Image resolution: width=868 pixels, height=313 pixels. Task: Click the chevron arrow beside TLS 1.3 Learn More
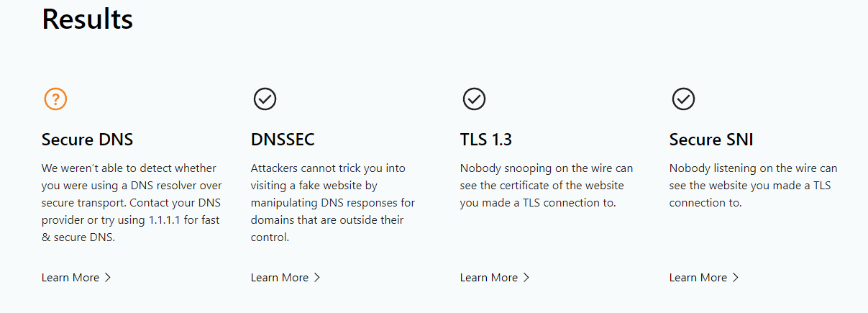click(526, 278)
